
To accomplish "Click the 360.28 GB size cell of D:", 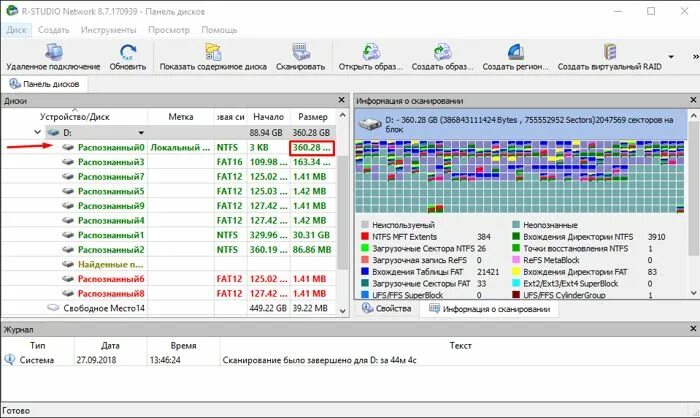I will click(312, 133).
